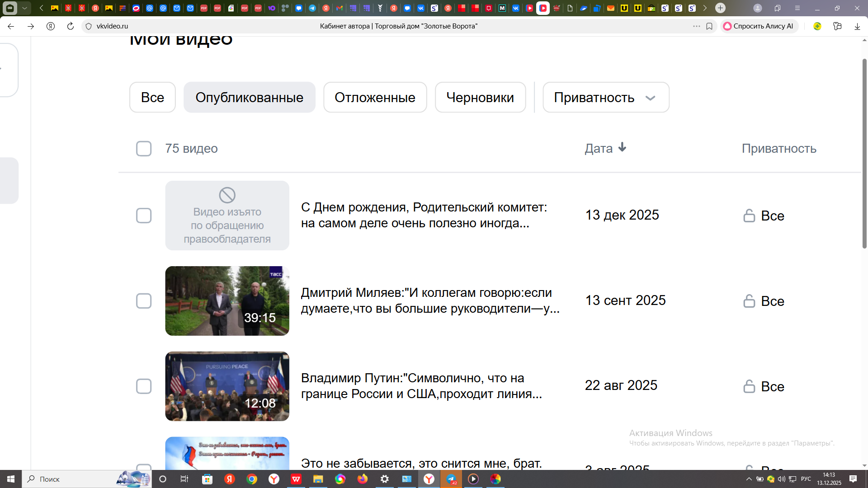Check the box for Владимир Путин video
Viewport: 868px width, 488px height.
(x=144, y=386)
